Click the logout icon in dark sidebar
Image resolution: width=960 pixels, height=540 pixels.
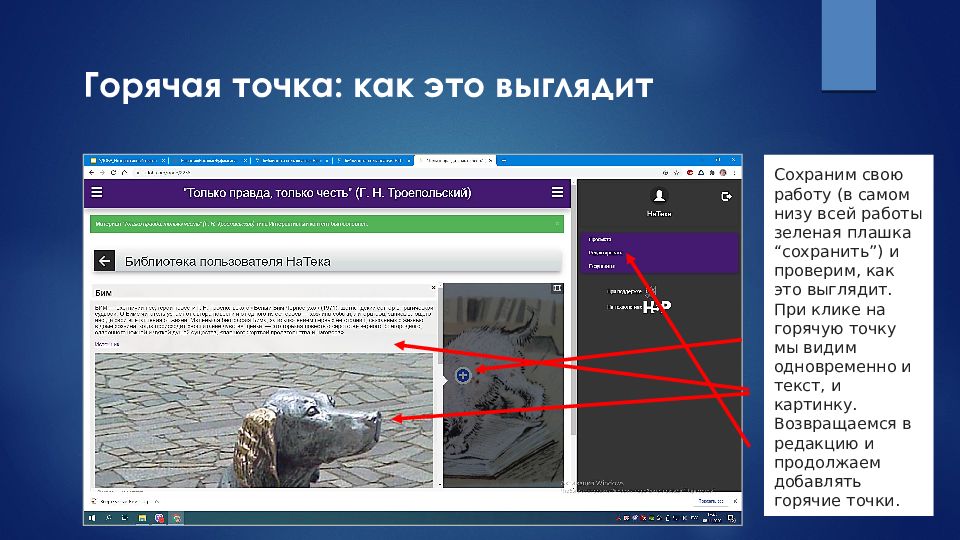(727, 197)
